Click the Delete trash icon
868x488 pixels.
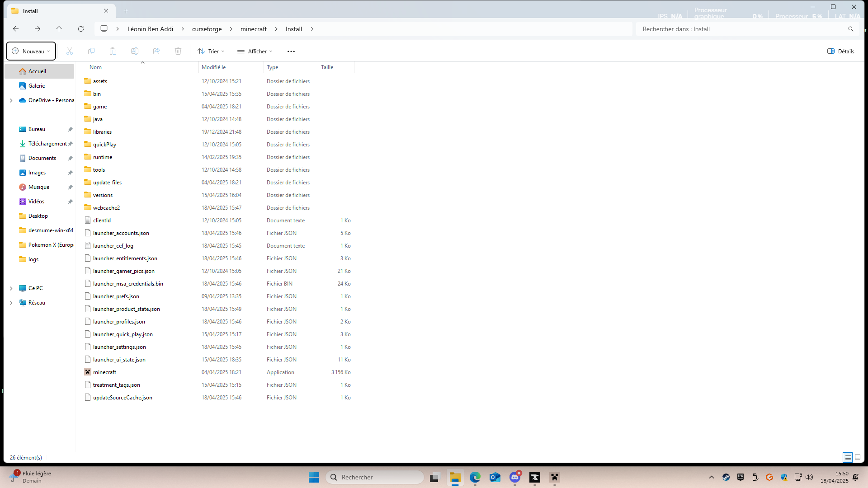click(178, 52)
